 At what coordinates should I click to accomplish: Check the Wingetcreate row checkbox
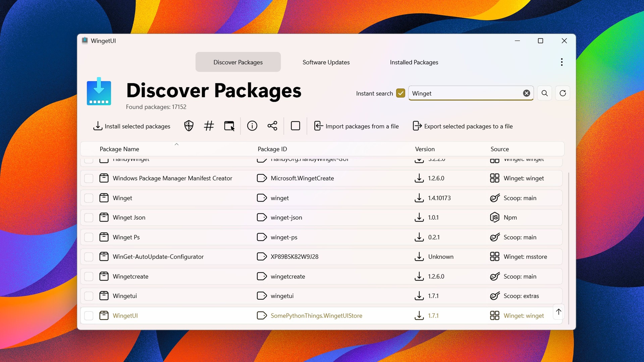89,277
